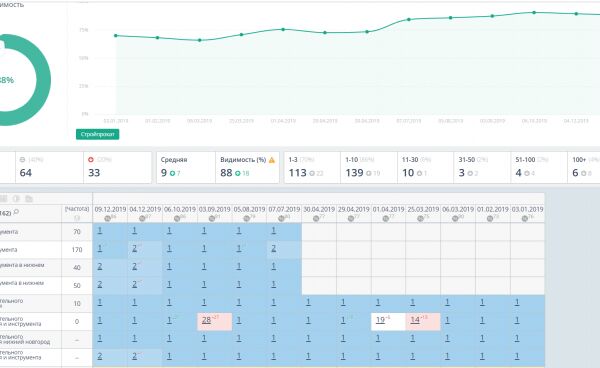The height and width of the screenshot is (368, 600).
Task: Select the 1-3 positions range card
Action: (x=312, y=168)
